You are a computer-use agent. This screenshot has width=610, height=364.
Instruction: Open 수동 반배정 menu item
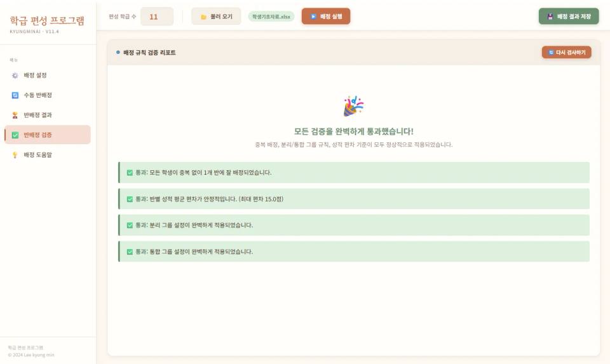click(48, 95)
